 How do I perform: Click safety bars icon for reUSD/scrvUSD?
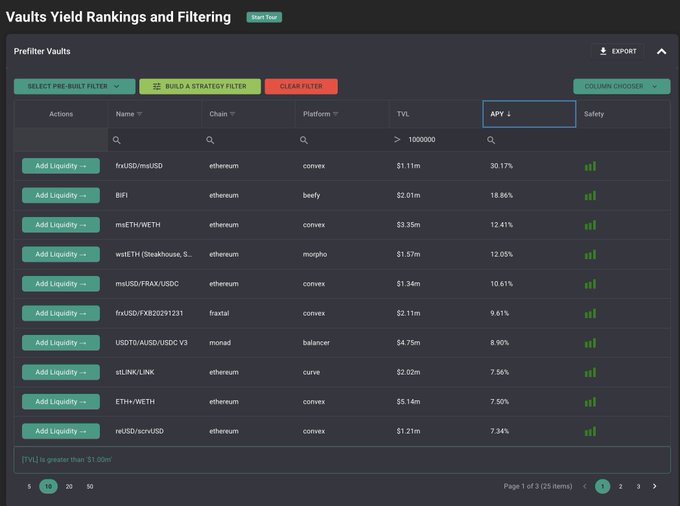pyautogui.click(x=590, y=431)
